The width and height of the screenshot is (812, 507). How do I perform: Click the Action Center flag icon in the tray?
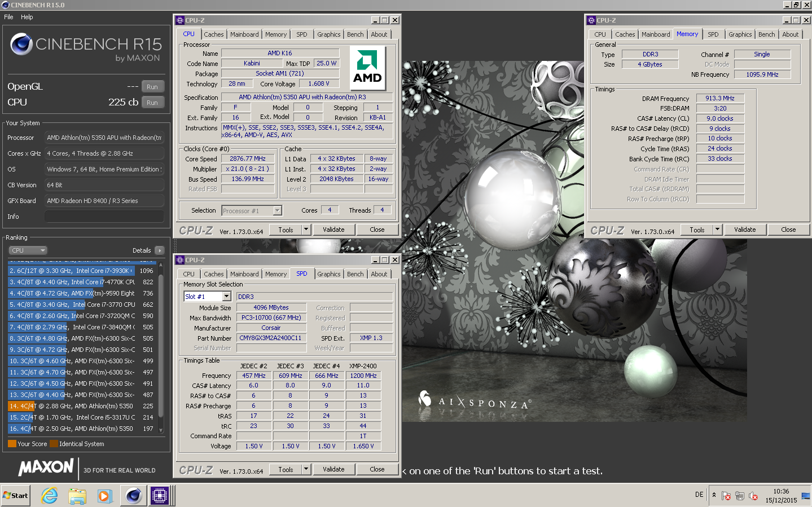(x=726, y=496)
